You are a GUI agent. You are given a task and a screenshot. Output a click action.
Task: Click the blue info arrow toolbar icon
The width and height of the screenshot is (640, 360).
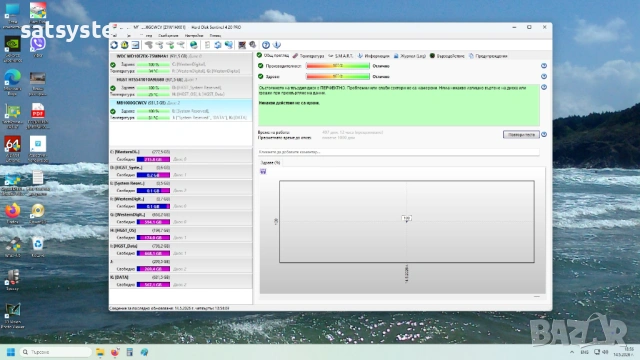(277, 45)
